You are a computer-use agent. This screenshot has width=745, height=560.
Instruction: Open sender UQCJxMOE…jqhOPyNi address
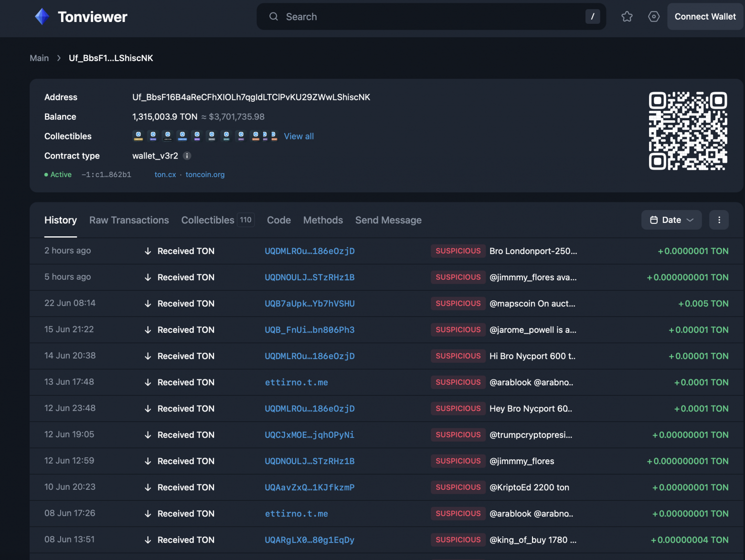pos(310,435)
